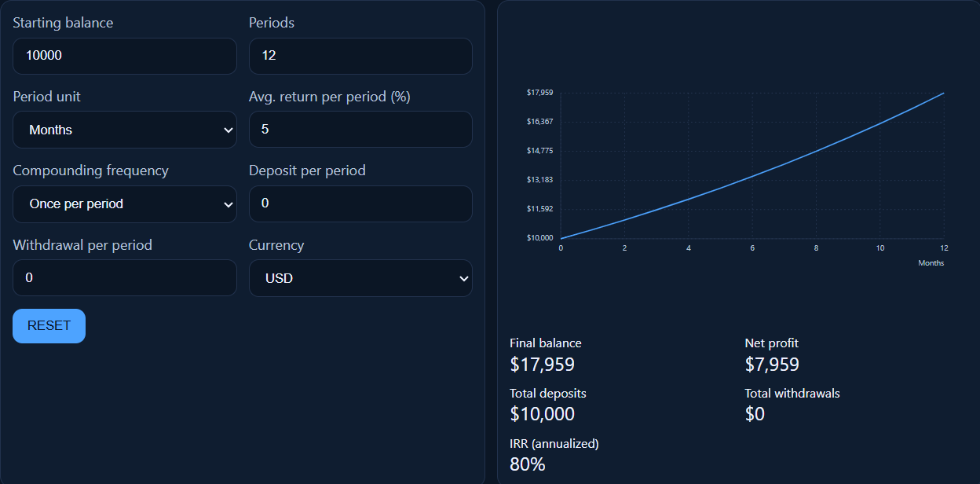
Task: Click the Total withdrawals $0 value
Action: tap(755, 414)
